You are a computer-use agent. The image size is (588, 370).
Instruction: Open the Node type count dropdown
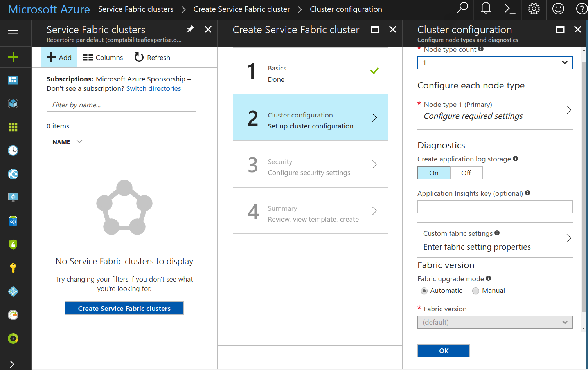coord(495,63)
